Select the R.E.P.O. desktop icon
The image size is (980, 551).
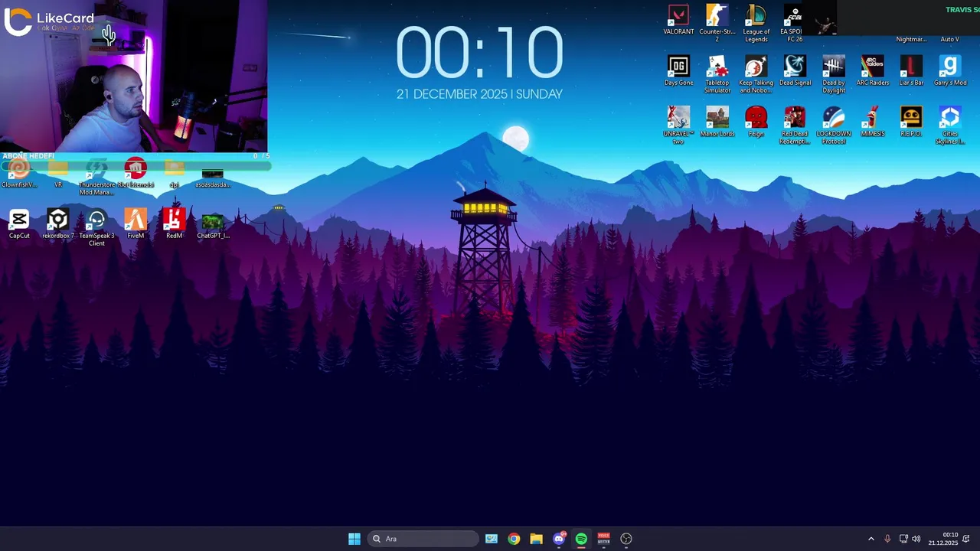click(911, 122)
